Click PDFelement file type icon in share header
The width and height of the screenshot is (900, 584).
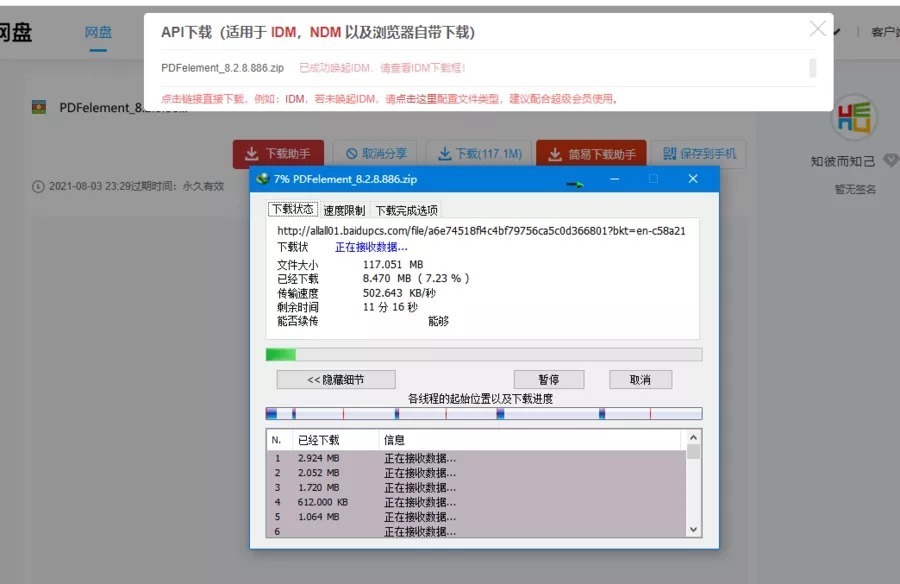39,108
